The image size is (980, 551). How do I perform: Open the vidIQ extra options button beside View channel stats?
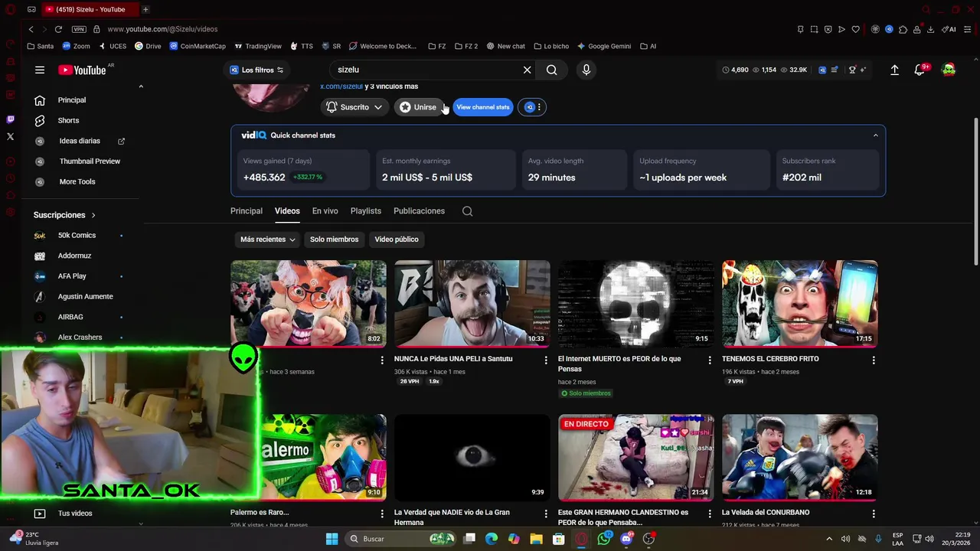tap(534, 107)
